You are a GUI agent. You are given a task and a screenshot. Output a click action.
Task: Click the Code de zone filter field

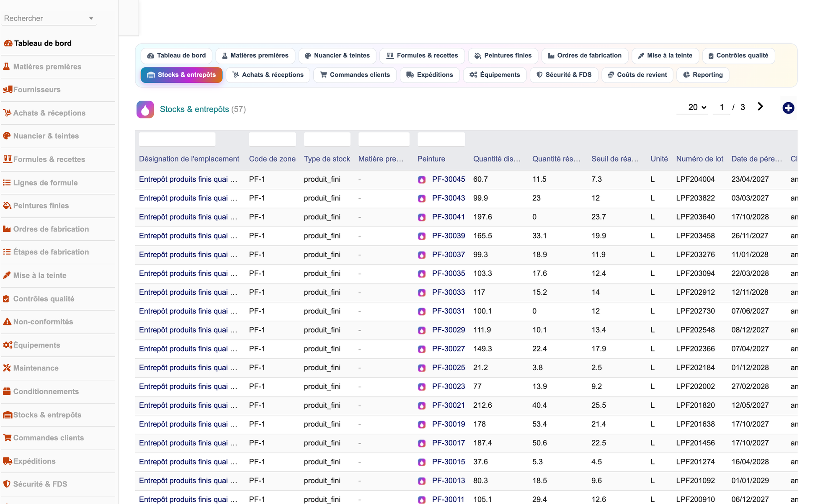point(272,139)
